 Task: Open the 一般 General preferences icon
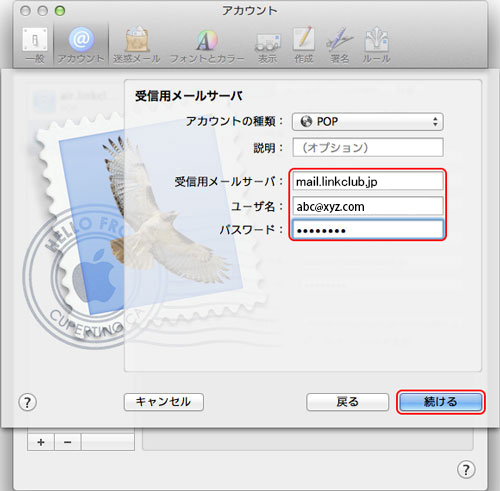pos(35,45)
